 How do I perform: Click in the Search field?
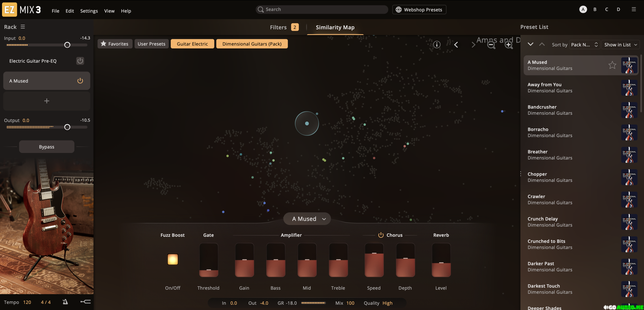pos(322,10)
